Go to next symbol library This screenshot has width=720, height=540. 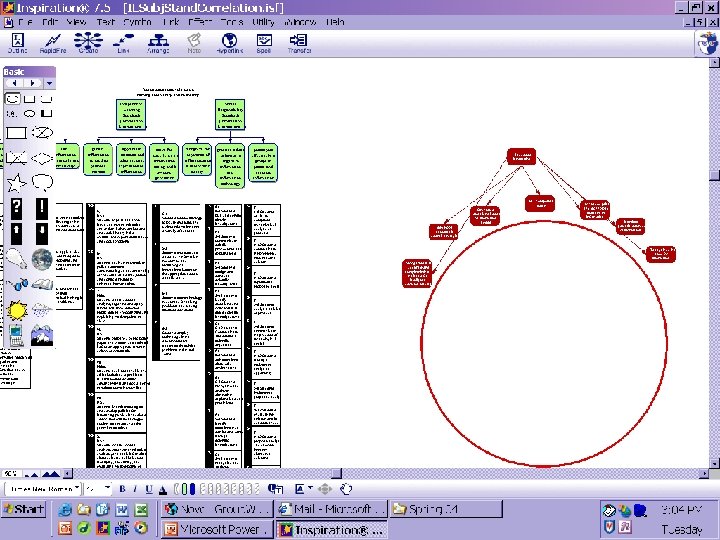click(x=33, y=83)
